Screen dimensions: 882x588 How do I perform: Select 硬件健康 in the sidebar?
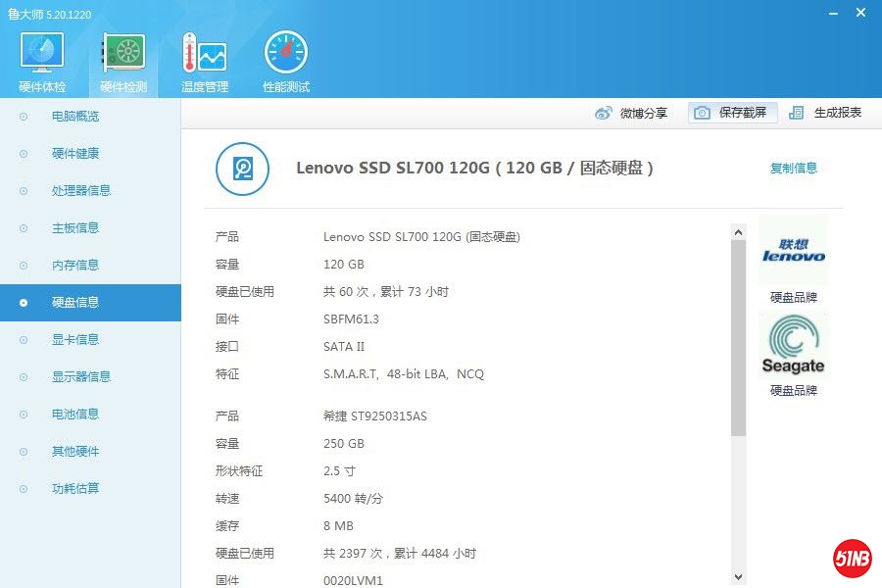coord(90,154)
